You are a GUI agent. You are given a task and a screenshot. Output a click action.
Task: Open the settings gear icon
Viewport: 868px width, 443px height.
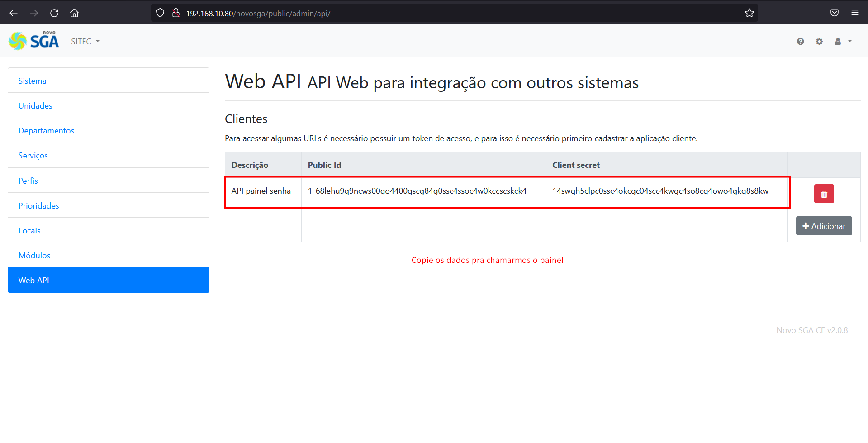819,42
